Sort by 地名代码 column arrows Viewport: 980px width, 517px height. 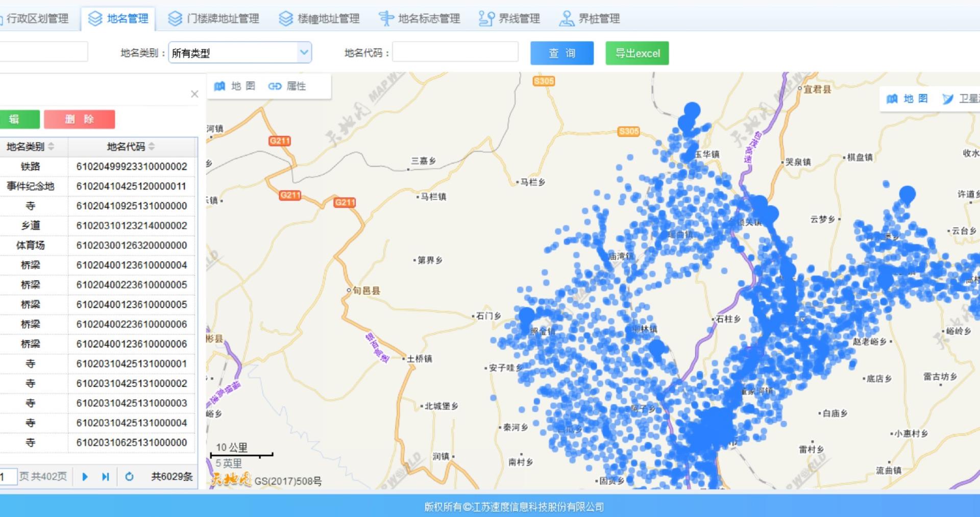[x=152, y=147]
